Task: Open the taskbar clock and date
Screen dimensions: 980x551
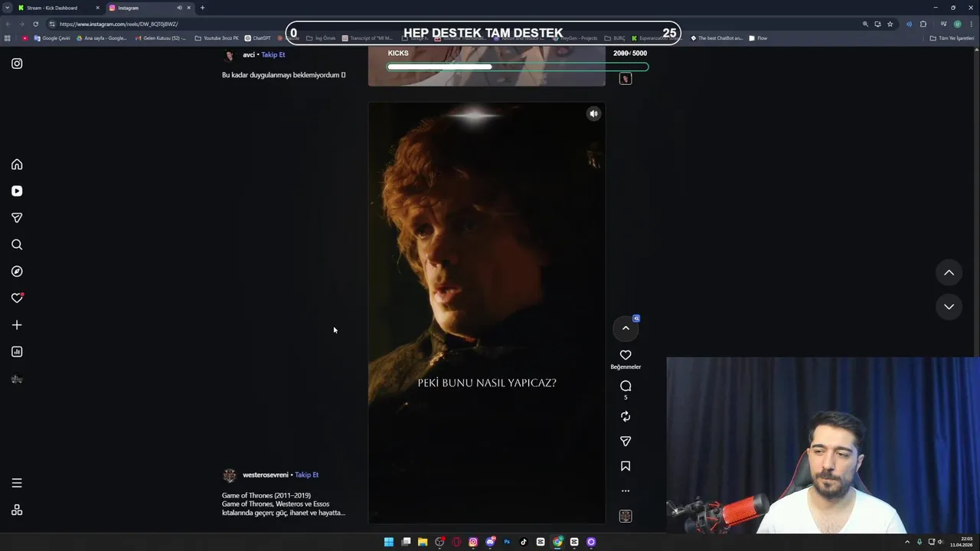Action: click(961, 542)
